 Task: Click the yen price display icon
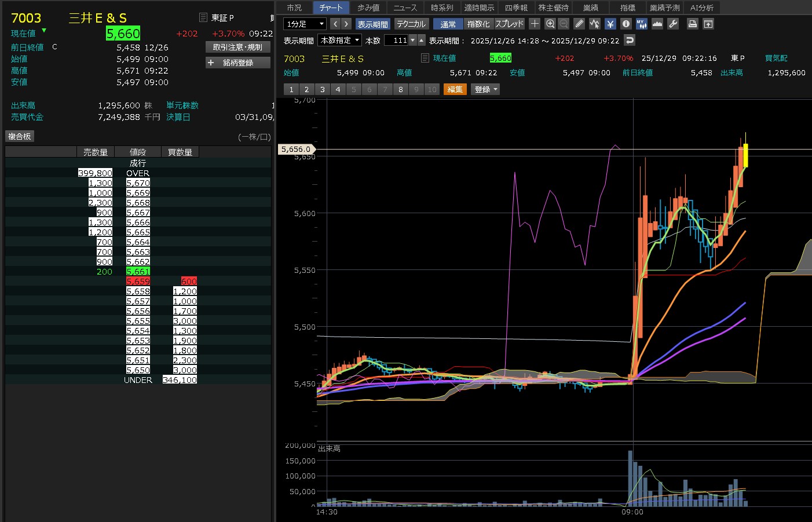[610, 24]
